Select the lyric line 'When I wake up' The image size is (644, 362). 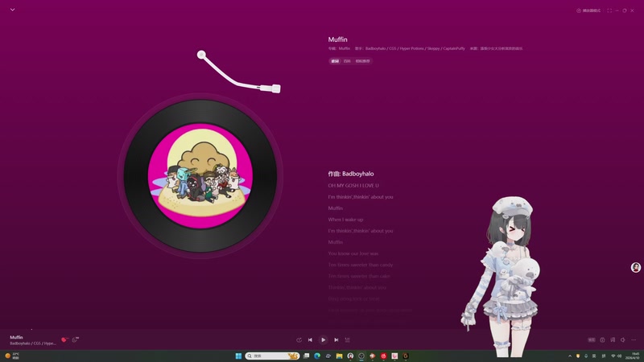pyautogui.click(x=345, y=220)
